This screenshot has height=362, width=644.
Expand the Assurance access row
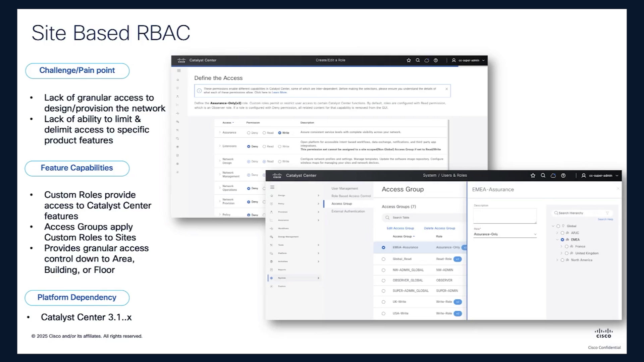pos(220,132)
